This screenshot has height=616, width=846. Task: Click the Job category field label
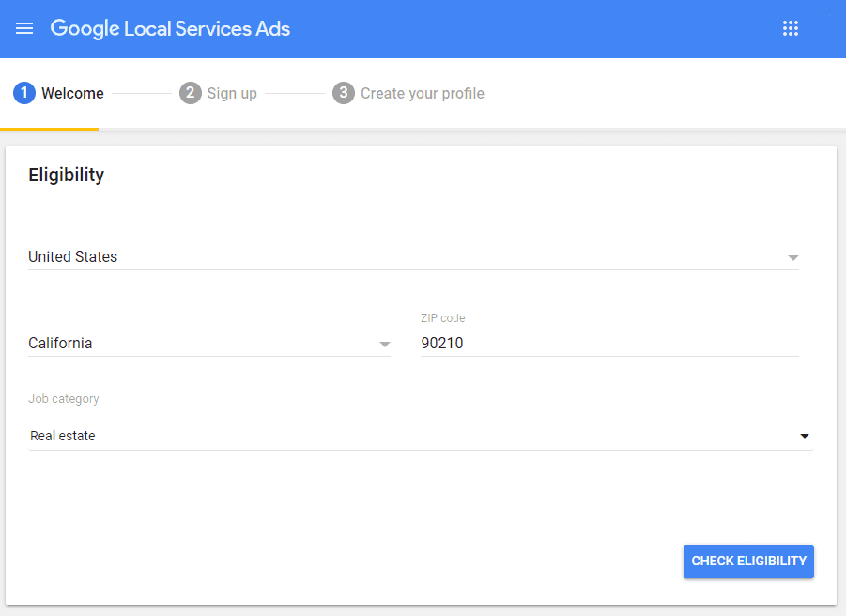point(64,399)
